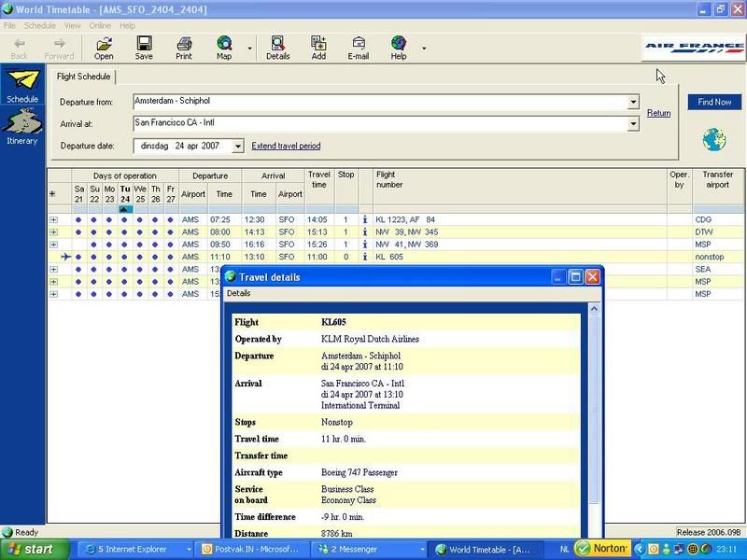Click the NL language indicator in tray
747x560 pixels.
click(x=564, y=550)
